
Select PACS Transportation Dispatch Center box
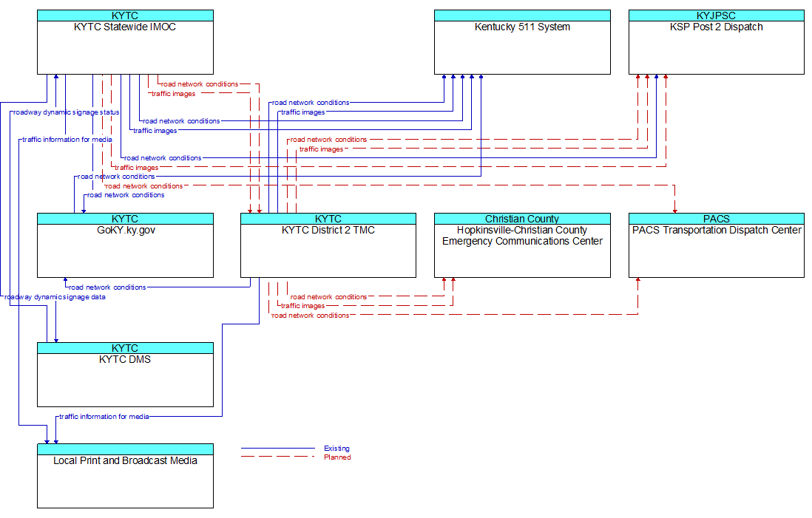[x=716, y=245]
